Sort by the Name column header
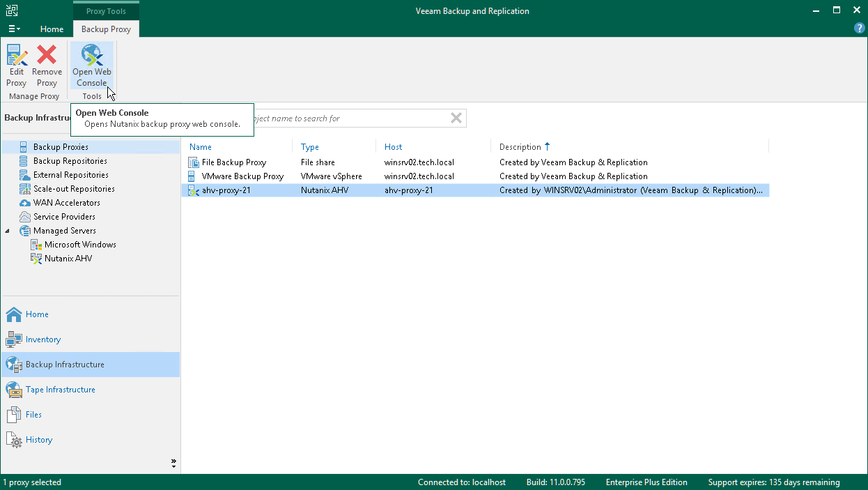Image resolution: width=868 pixels, height=490 pixels. click(201, 147)
